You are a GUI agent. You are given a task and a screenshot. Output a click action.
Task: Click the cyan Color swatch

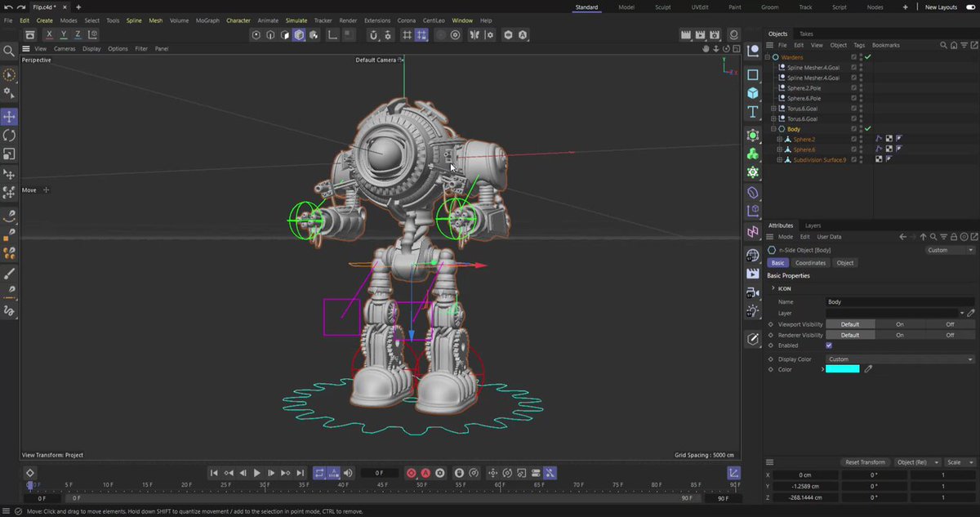(x=843, y=369)
